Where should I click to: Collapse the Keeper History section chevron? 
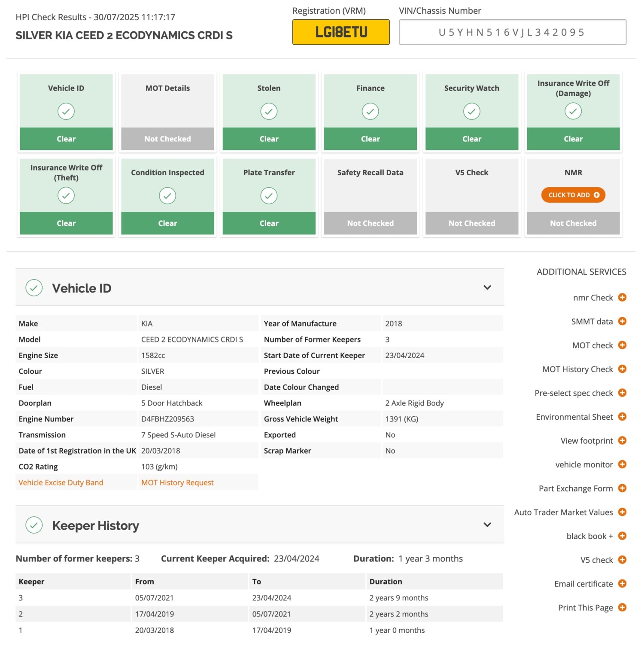(x=487, y=525)
